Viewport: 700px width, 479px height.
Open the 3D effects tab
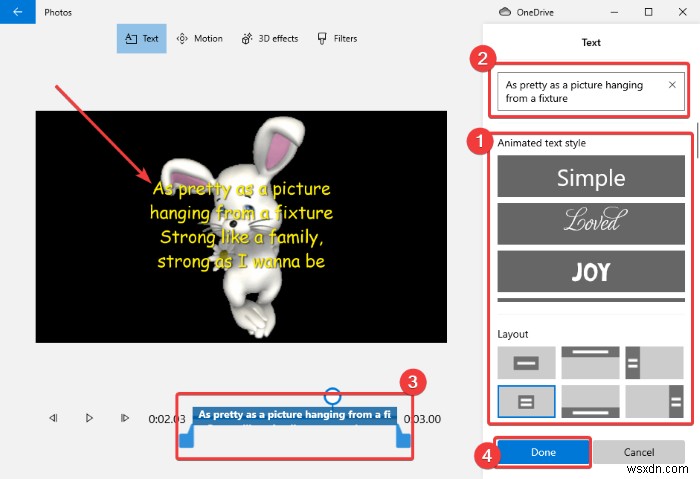(x=270, y=38)
